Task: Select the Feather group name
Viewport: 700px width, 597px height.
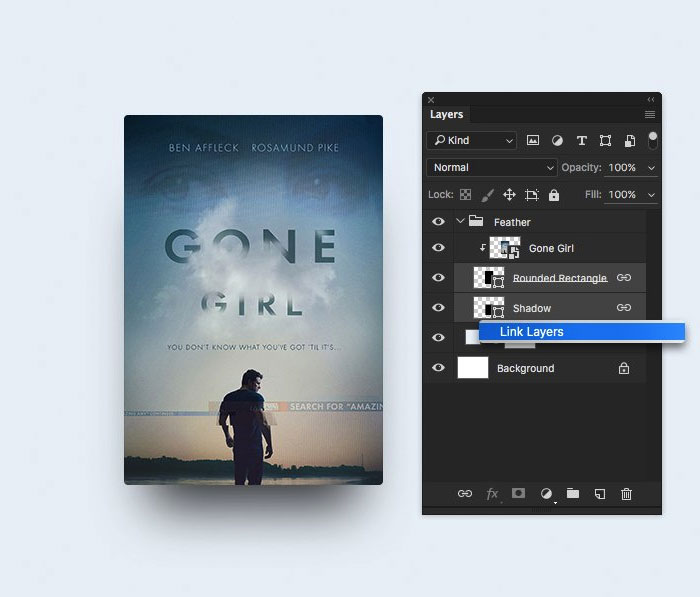Action: [x=512, y=222]
